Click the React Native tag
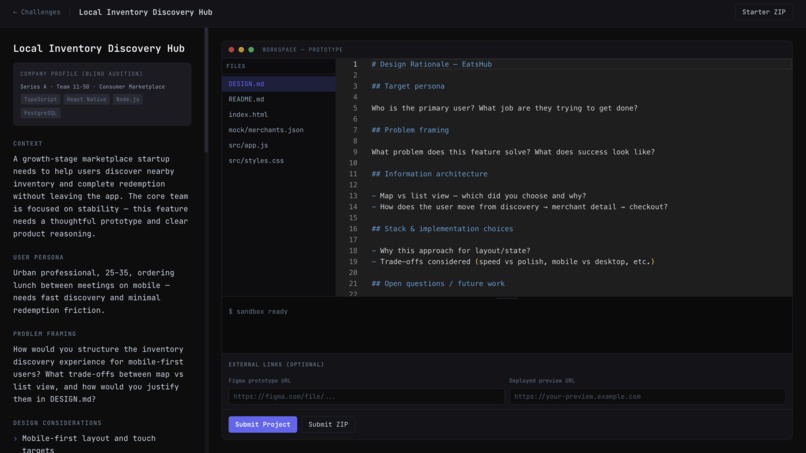 (86, 99)
